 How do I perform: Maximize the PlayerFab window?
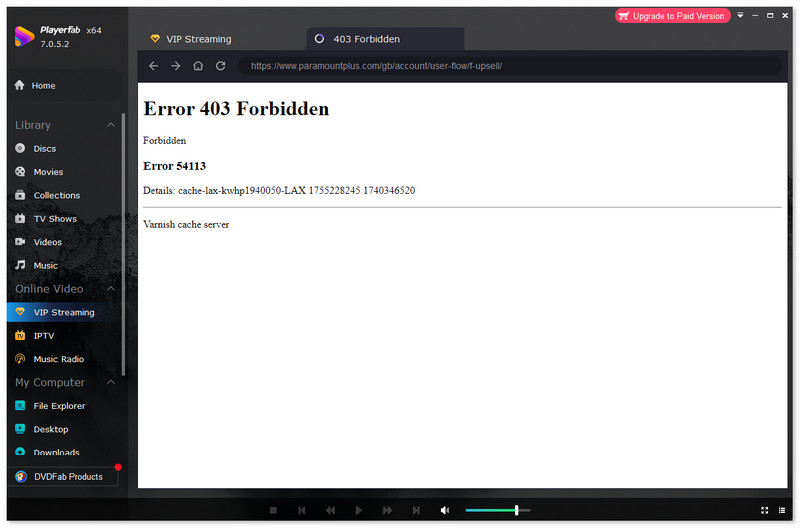770,15
